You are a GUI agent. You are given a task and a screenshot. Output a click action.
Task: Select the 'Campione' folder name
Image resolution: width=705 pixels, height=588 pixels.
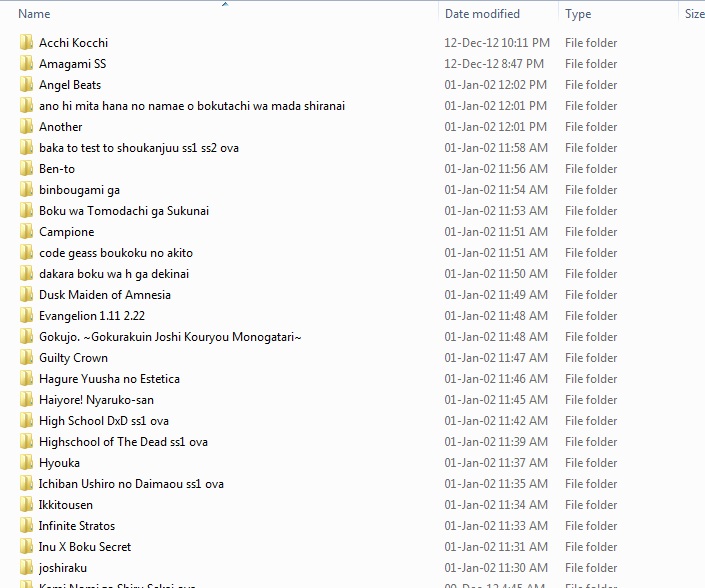click(x=67, y=232)
